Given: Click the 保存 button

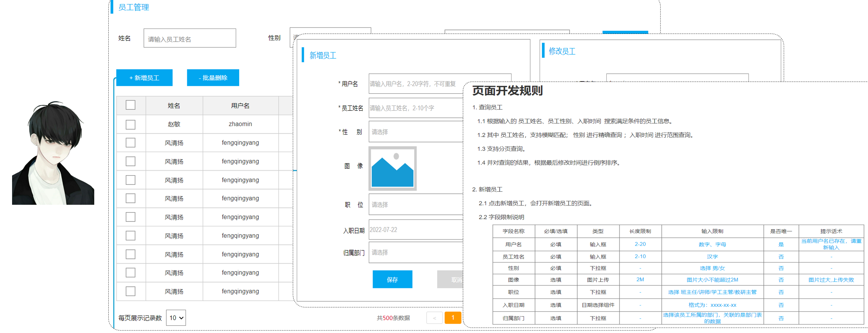Looking at the screenshot, I should click(x=392, y=279).
